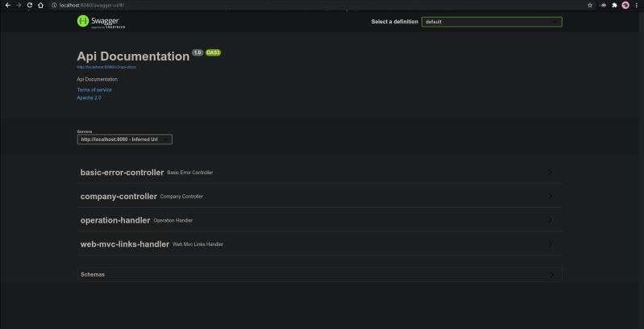Click the company-controller heading
The width and height of the screenshot is (644, 329).
118,196
